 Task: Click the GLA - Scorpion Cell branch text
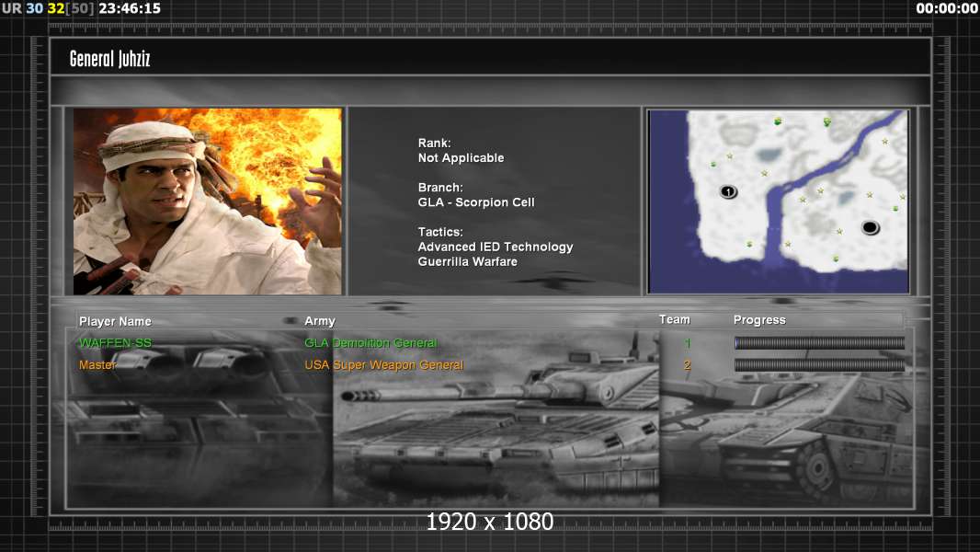[x=475, y=202]
